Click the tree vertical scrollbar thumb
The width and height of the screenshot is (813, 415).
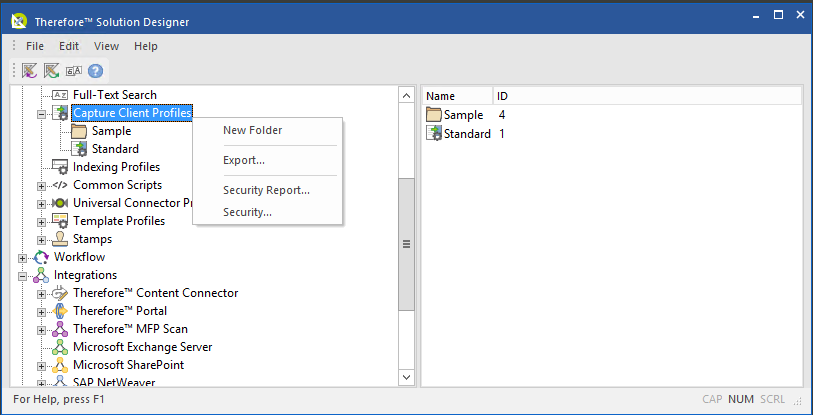click(406, 244)
